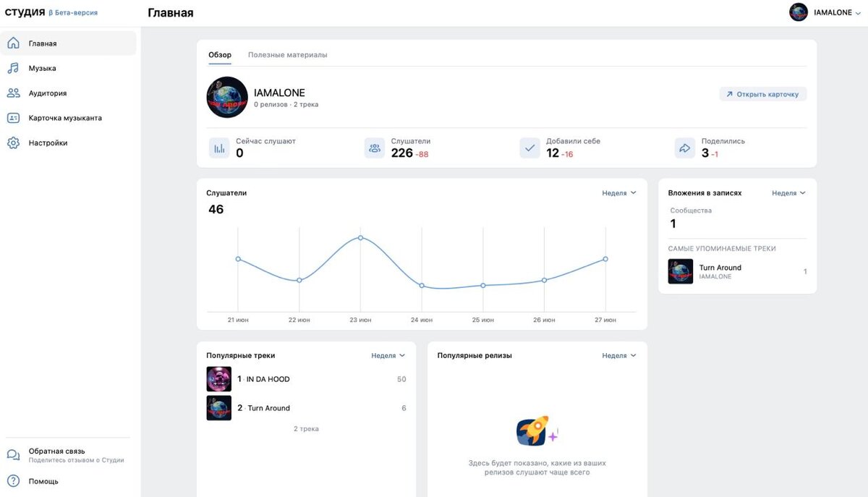Screen dimensions: 868x497
Task: Click the home icon beside Главная
Action: (13, 43)
